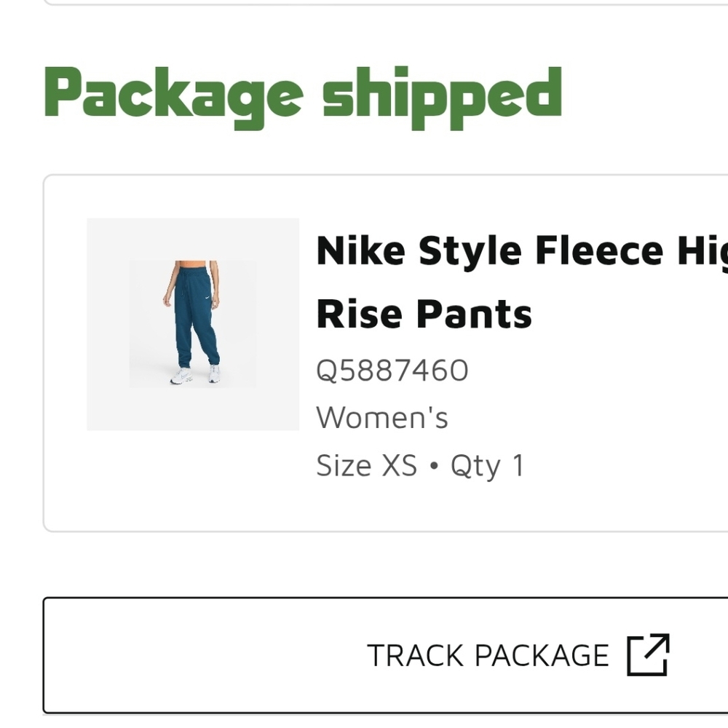
Task: Click TRACK PACKAGE to open carrier tracking
Action: click(488, 654)
